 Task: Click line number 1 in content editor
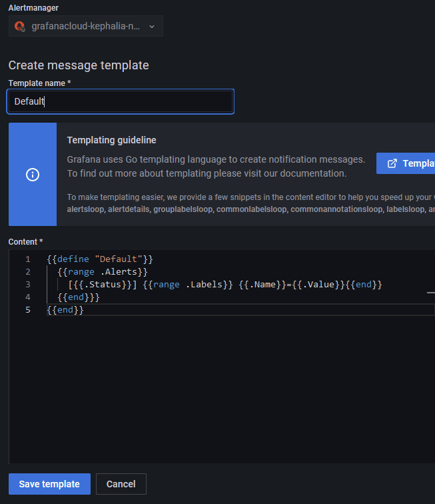[27, 259]
